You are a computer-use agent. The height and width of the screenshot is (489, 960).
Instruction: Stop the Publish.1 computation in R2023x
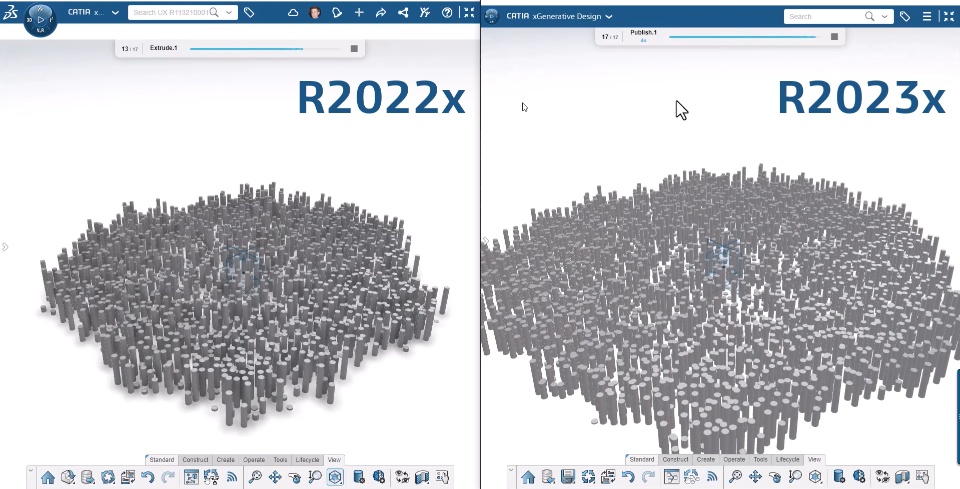834,37
